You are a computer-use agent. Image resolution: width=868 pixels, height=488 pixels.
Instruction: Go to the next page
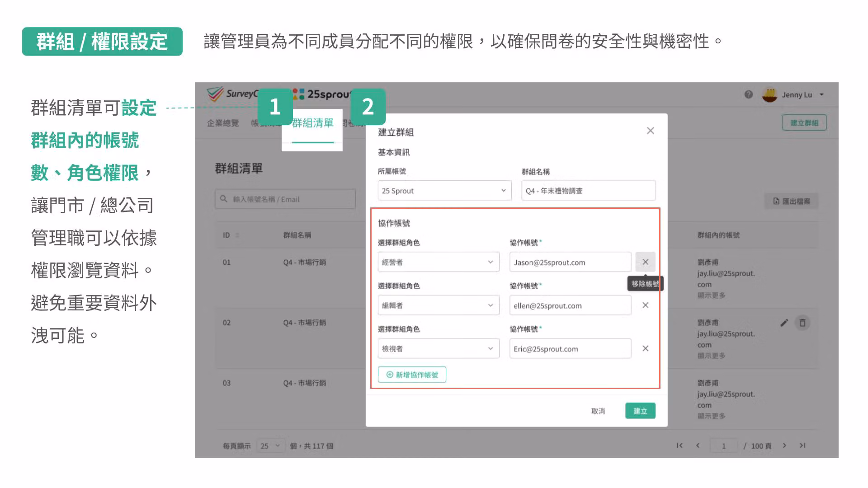coord(784,446)
